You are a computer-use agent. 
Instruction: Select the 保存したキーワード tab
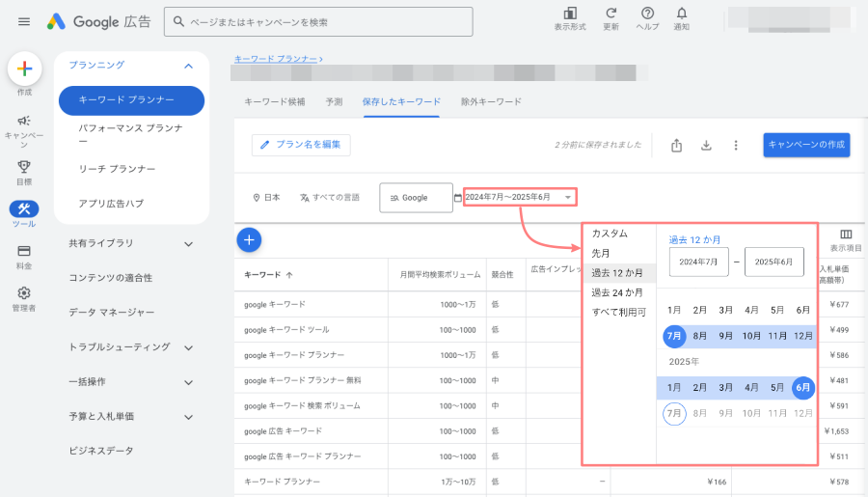click(x=401, y=102)
